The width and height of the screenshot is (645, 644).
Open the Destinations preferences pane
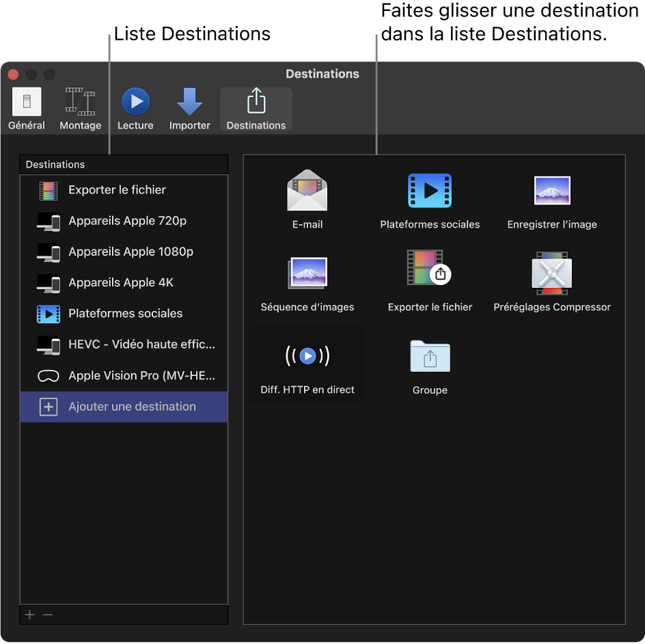click(256, 108)
